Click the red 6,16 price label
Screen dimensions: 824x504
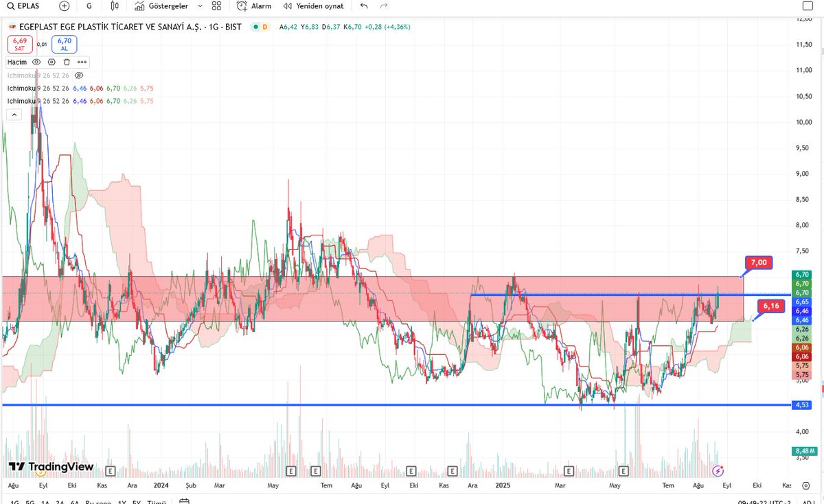[770, 306]
